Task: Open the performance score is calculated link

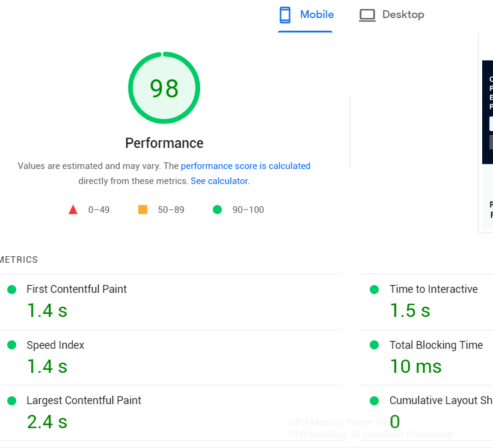Action: point(245,166)
